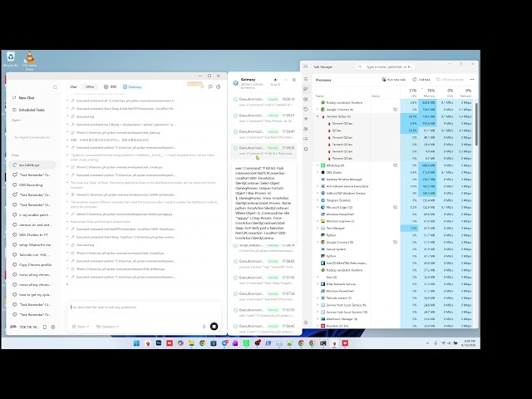Screen dimensions: 532x399
Task: Click the rightmost round icon in QClaw top bar
Action: click(x=218, y=86)
